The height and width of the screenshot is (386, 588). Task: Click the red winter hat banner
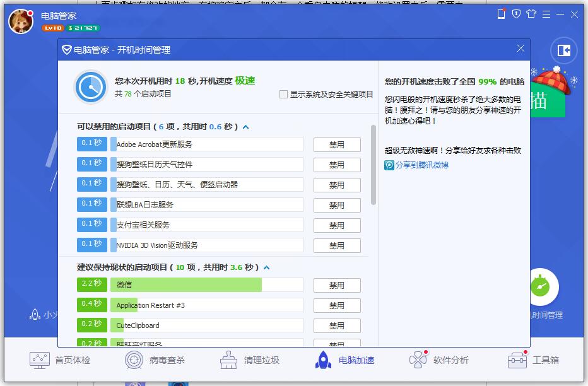point(551,81)
